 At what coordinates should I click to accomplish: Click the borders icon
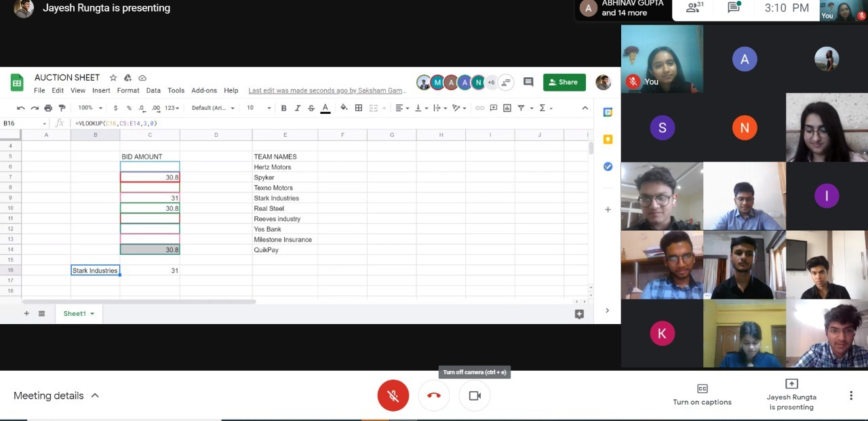tap(359, 108)
